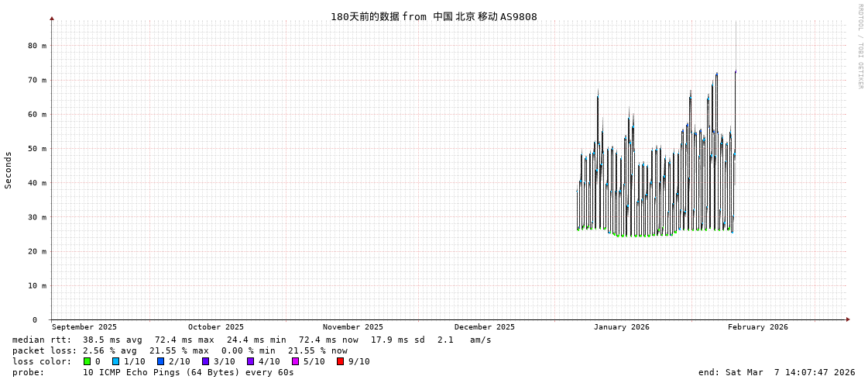The height and width of the screenshot is (383, 868).
Task: Click the RRDTOOL / TOBI OETIKER watermark
Action: click(859, 47)
